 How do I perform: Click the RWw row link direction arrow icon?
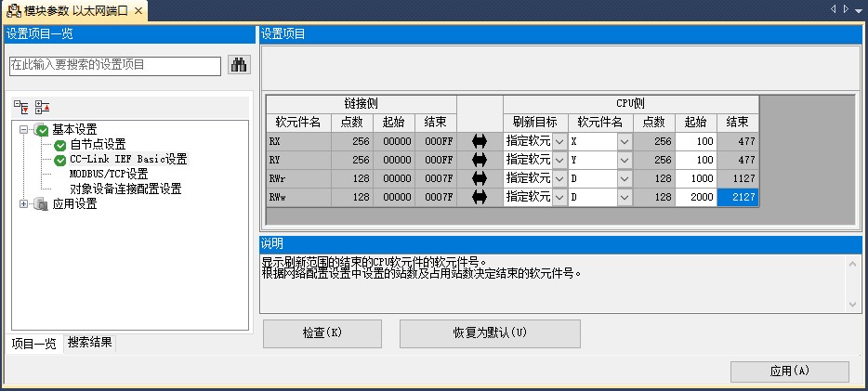coord(480,197)
